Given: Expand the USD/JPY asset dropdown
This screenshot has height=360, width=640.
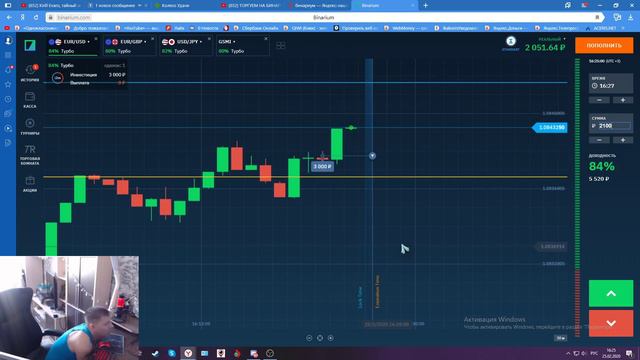Looking at the screenshot, I should (x=201, y=42).
